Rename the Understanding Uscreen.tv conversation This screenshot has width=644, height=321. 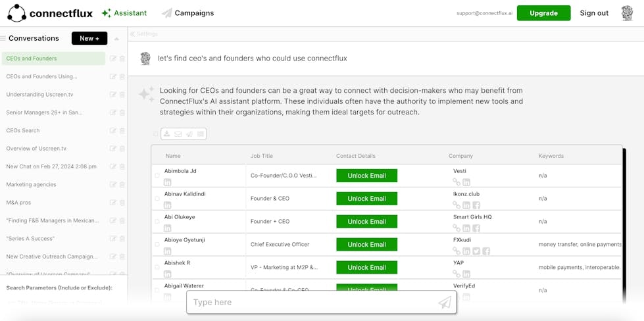113,95
